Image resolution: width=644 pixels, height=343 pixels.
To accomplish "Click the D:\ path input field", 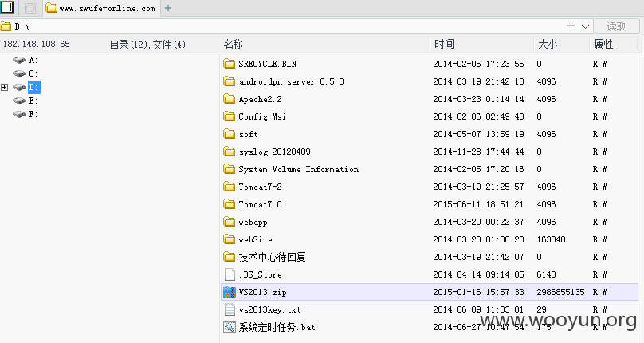I will (288, 27).
